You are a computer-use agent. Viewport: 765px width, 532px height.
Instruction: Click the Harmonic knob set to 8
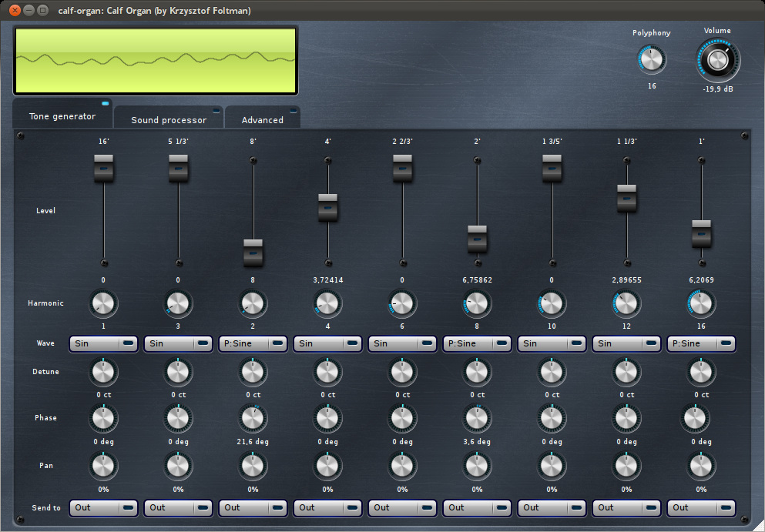point(477,303)
